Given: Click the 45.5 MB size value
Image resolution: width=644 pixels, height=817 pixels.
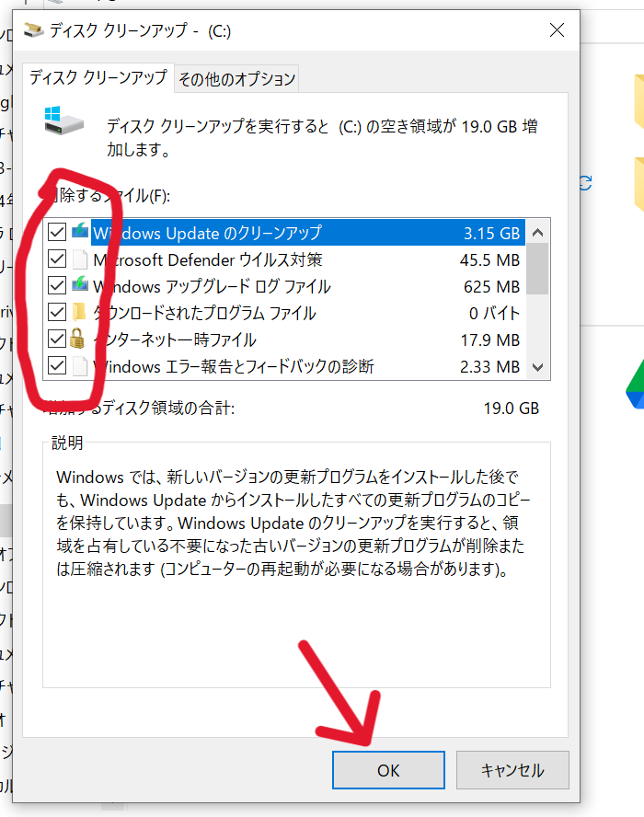Looking at the screenshot, I should (489, 259).
